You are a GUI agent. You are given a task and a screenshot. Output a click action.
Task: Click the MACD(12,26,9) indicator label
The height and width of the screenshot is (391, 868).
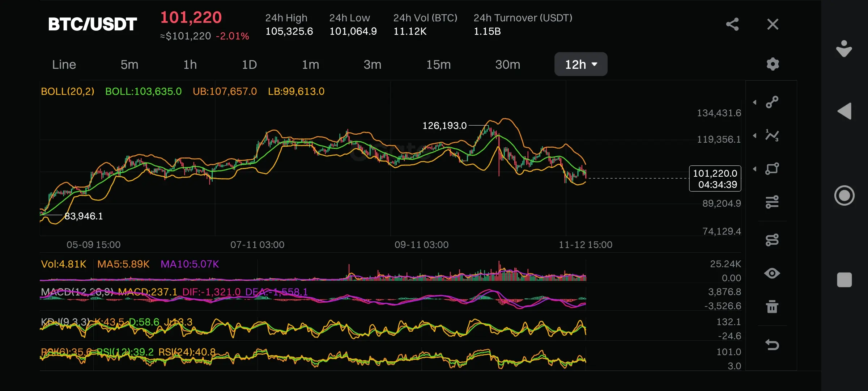(x=77, y=292)
